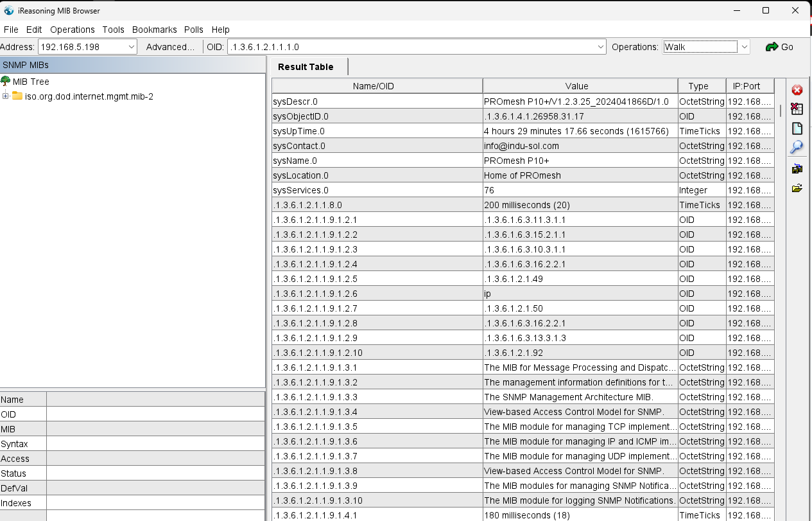Image resolution: width=812 pixels, height=521 pixels.
Task: Click the magnifier find icon
Action: (x=797, y=147)
